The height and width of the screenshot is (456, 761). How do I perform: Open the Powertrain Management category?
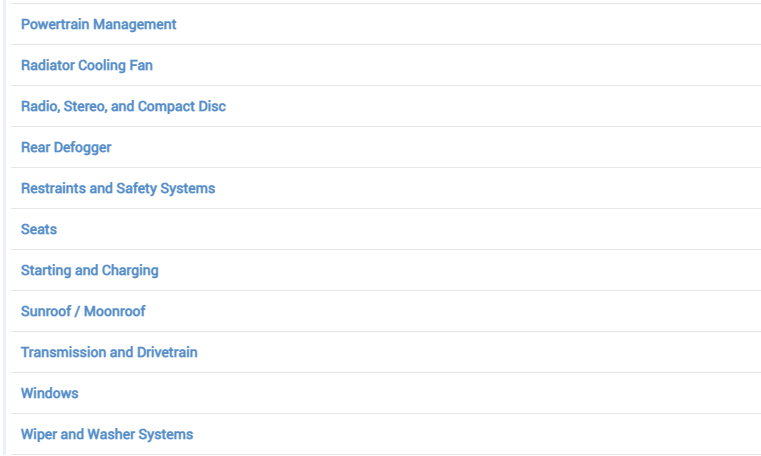tap(98, 24)
